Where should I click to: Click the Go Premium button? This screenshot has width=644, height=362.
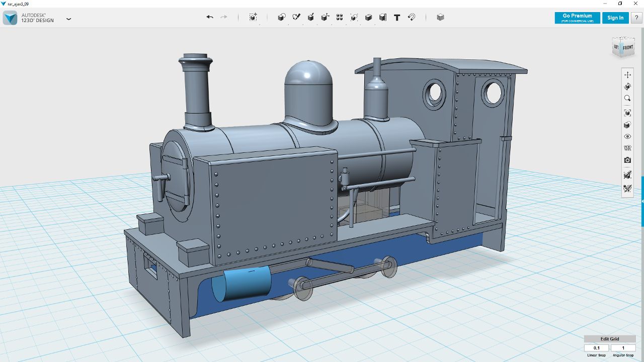click(x=577, y=18)
